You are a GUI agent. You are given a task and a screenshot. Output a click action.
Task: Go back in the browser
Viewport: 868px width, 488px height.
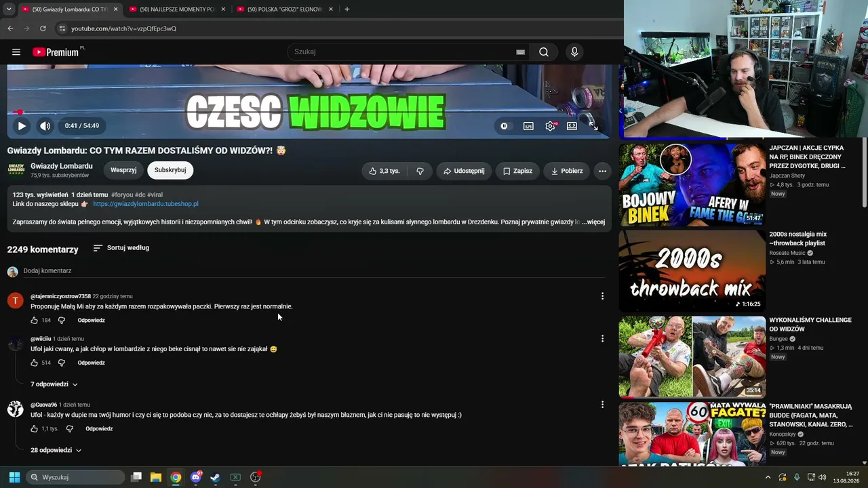(10, 28)
